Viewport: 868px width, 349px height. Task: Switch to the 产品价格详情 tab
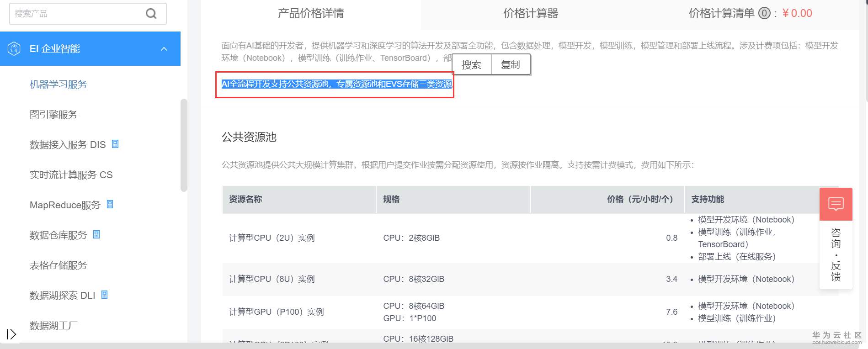pyautogui.click(x=311, y=14)
